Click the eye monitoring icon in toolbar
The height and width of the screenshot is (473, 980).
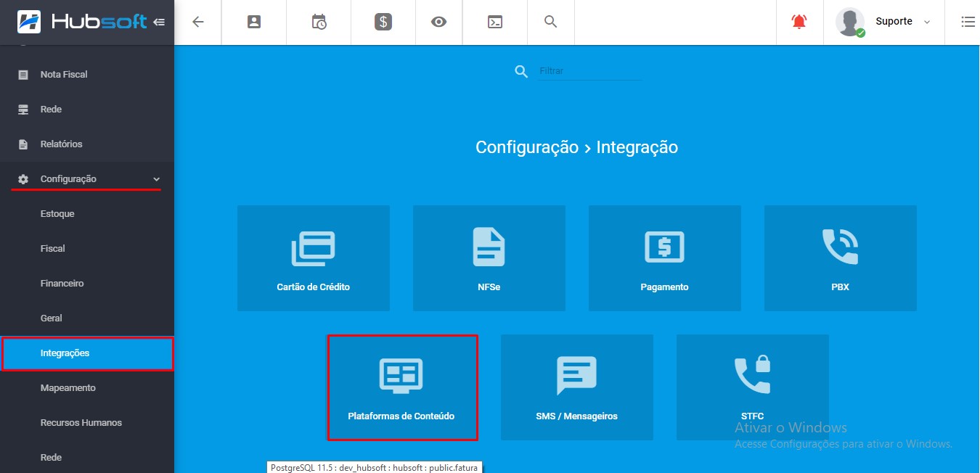coord(438,22)
